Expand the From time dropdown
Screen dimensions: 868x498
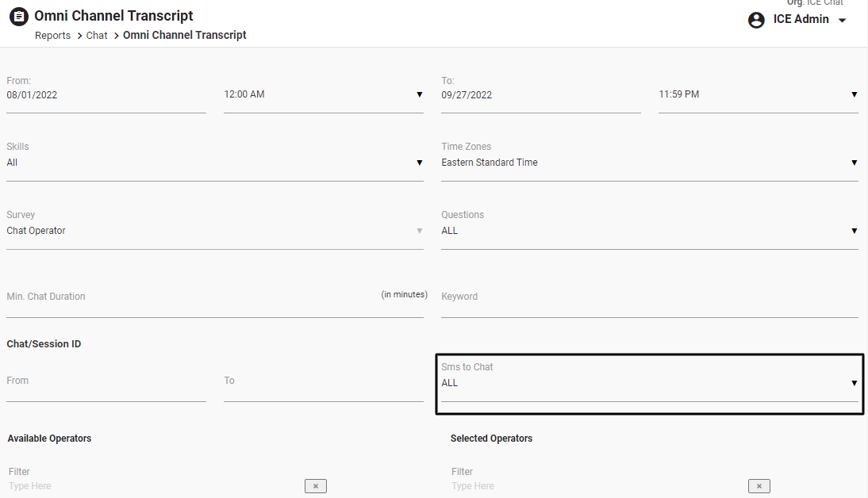click(419, 95)
